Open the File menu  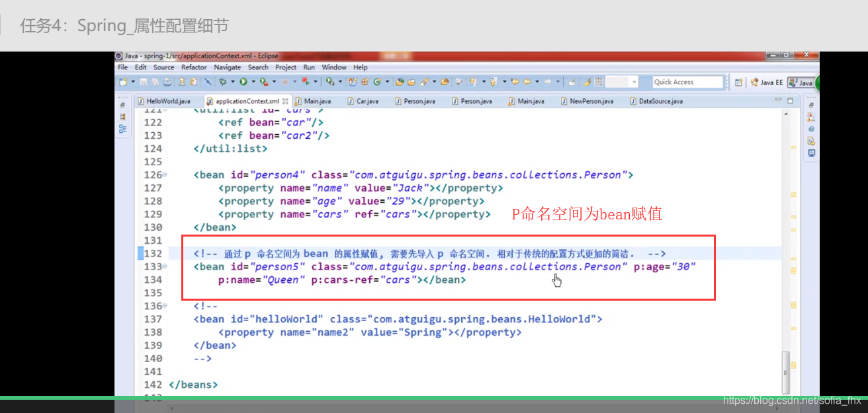pyautogui.click(x=122, y=67)
